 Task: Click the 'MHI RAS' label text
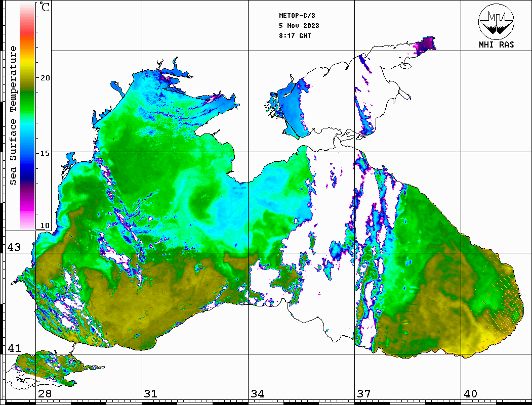point(496,44)
